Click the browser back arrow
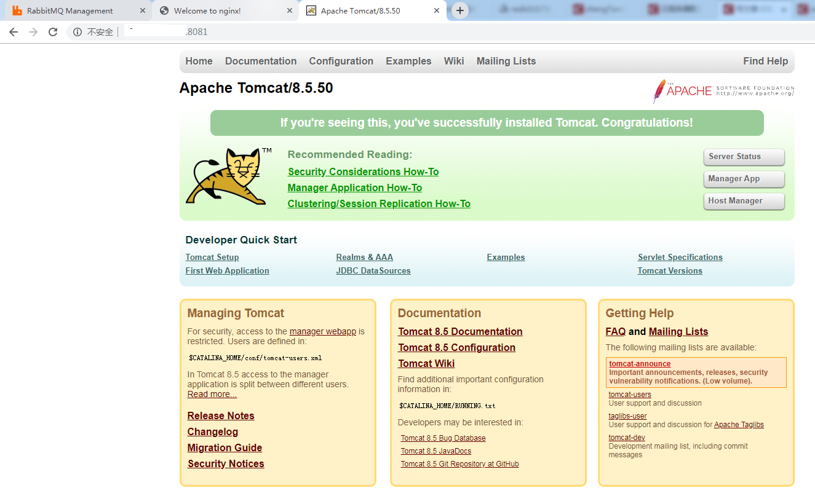The height and width of the screenshot is (504, 815). click(14, 32)
